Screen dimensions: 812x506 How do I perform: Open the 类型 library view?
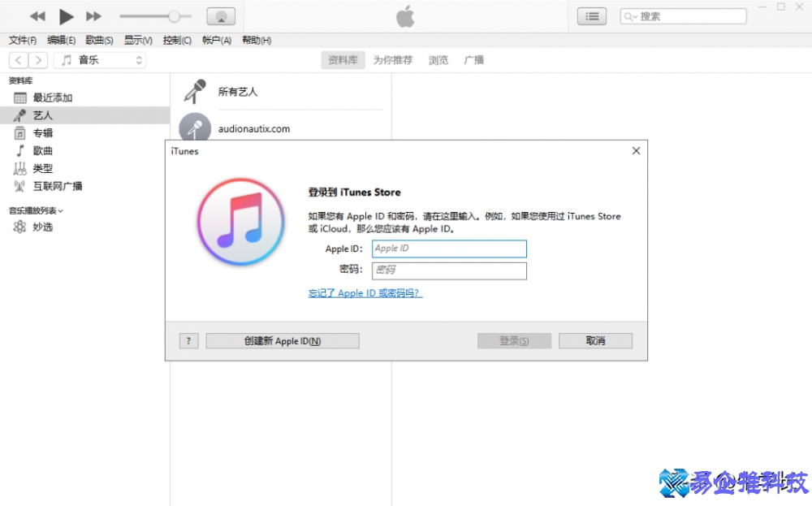42,168
